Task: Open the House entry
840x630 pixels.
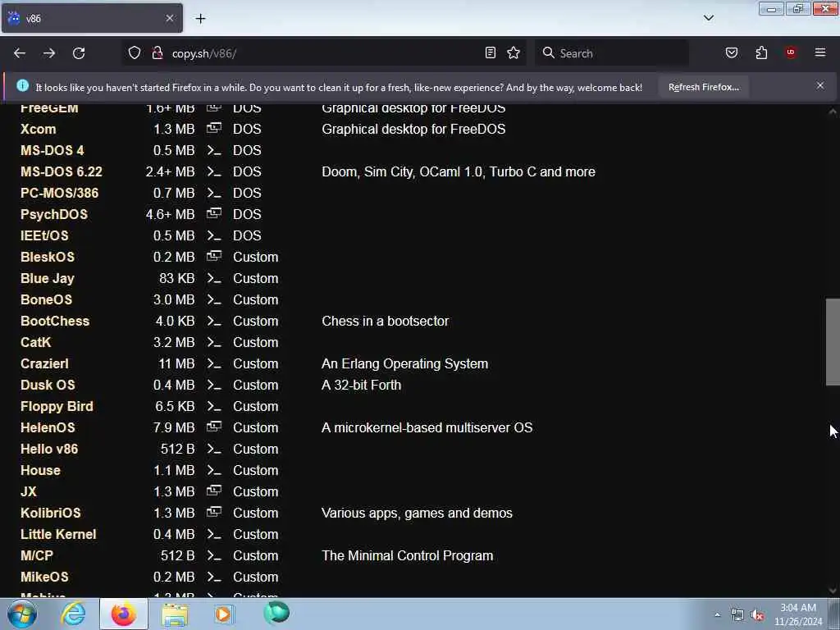Action: [x=40, y=471]
